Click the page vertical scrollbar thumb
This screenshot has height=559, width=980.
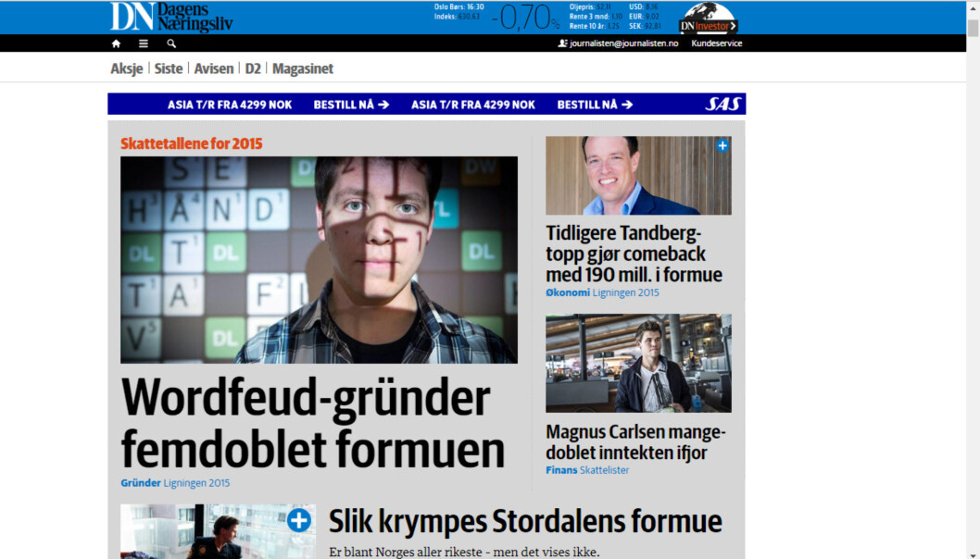point(974,28)
